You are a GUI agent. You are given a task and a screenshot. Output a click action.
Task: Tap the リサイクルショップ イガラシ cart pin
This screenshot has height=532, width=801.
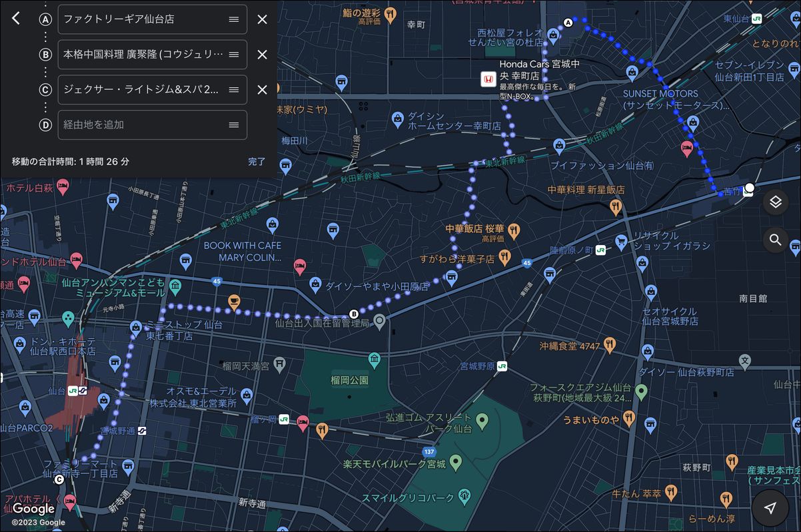tap(622, 242)
